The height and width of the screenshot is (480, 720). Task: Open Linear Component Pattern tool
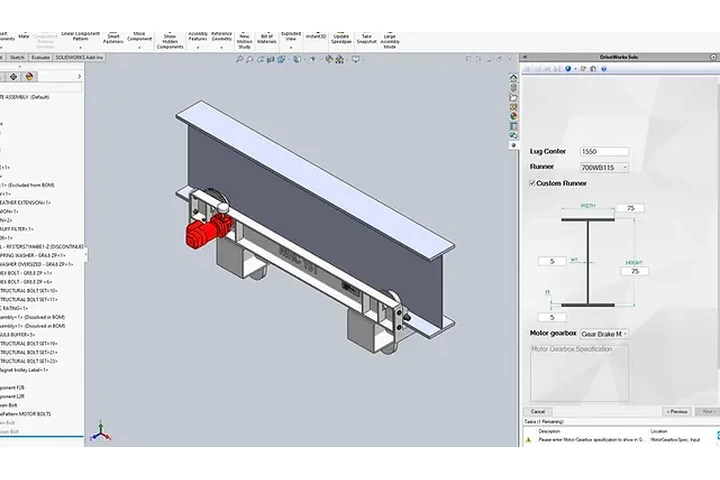[x=80, y=37]
